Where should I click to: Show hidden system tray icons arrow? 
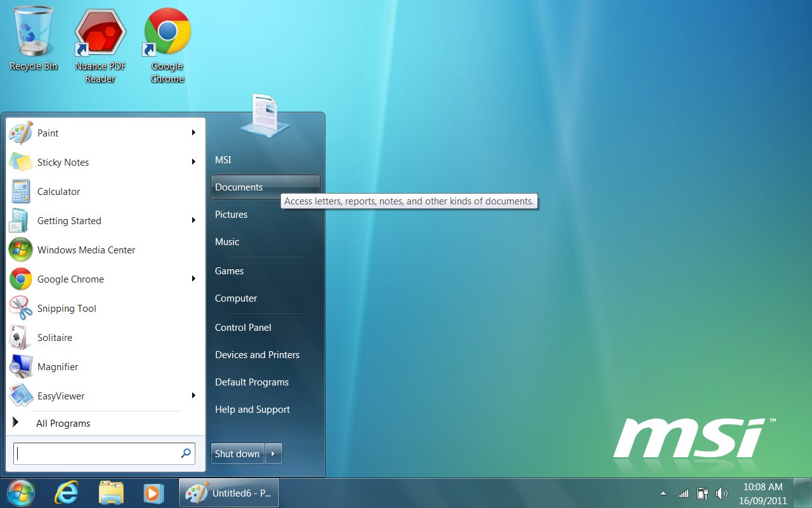pyautogui.click(x=664, y=493)
